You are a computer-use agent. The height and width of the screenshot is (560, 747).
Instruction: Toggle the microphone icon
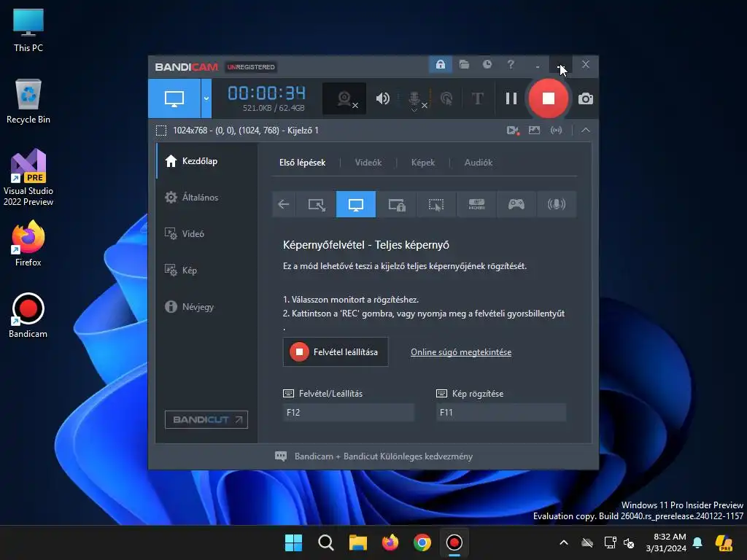coord(415,99)
